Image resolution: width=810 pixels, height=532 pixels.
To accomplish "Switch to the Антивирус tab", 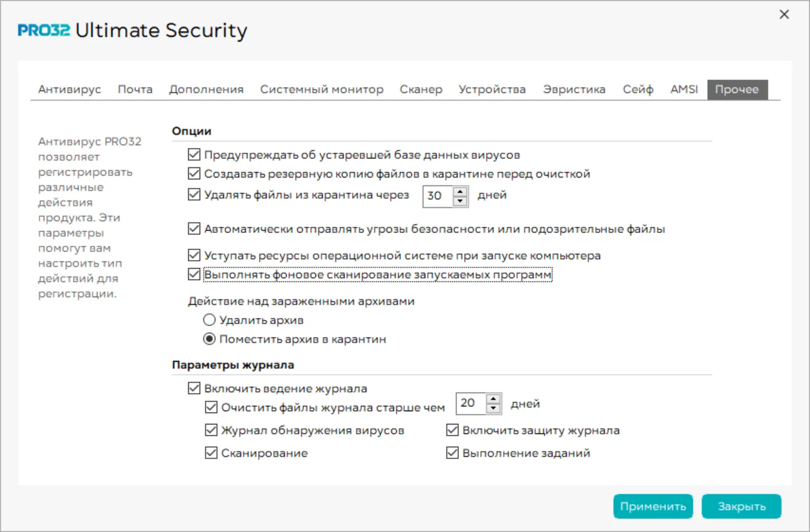I will click(x=70, y=90).
